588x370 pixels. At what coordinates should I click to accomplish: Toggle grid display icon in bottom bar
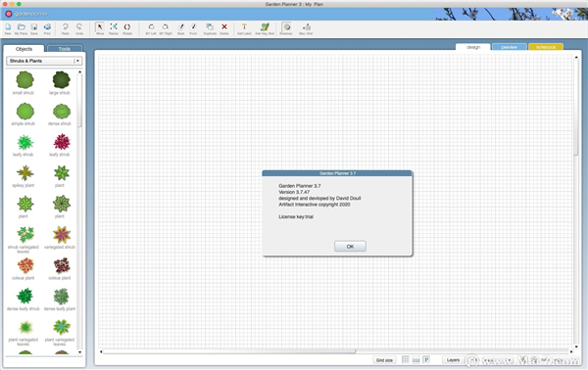(x=406, y=360)
